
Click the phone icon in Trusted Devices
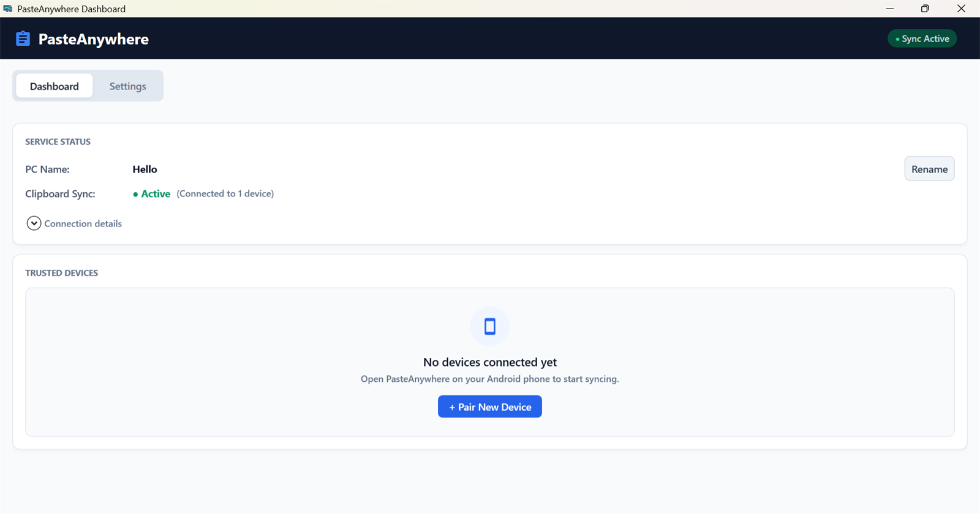click(490, 326)
